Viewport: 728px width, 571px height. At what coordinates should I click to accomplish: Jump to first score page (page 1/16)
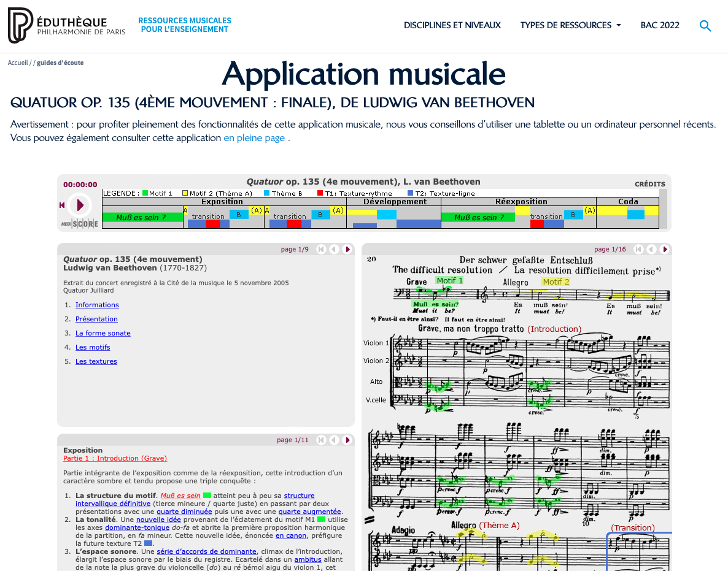(638, 249)
